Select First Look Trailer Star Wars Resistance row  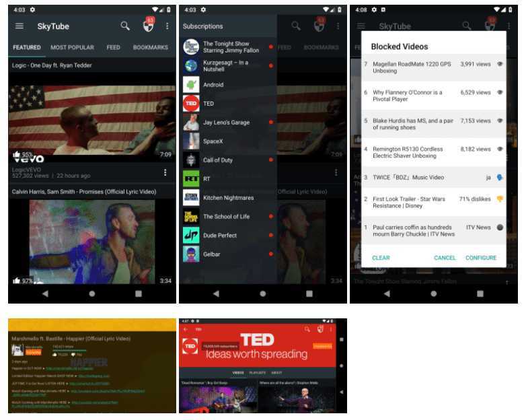click(433, 203)
